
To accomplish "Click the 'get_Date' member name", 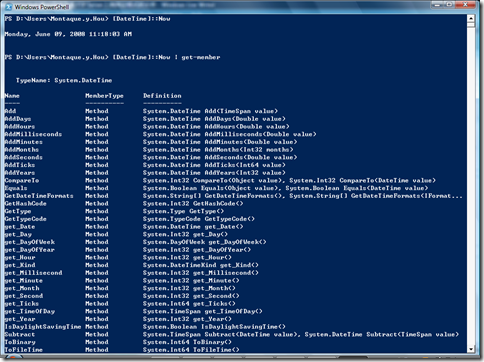I will click(20, 226).
